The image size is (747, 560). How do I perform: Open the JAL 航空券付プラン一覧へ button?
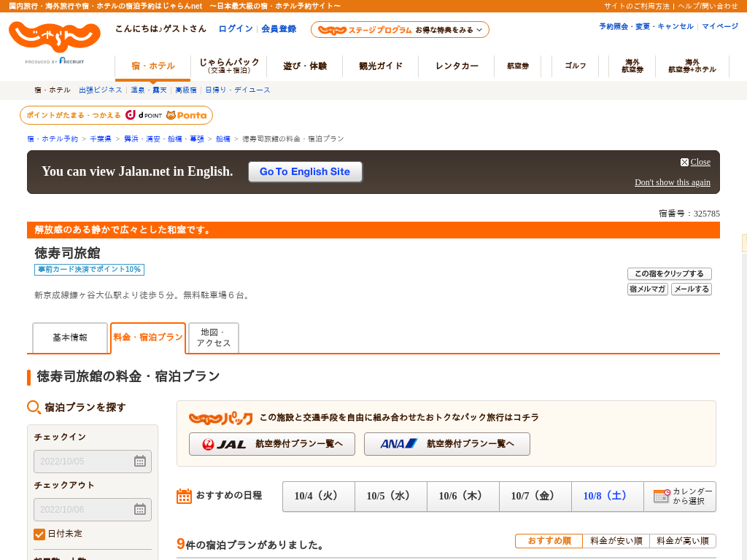click(x=272, y=444)
